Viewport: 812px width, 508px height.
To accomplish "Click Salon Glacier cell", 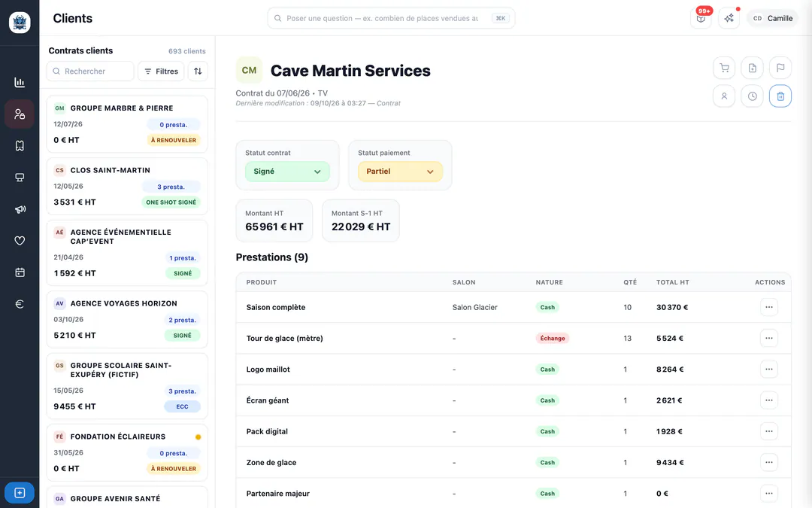I will [474, 307].
